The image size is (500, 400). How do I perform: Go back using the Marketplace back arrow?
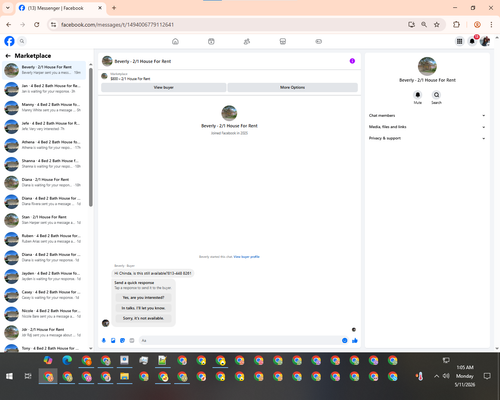(8, 56)
